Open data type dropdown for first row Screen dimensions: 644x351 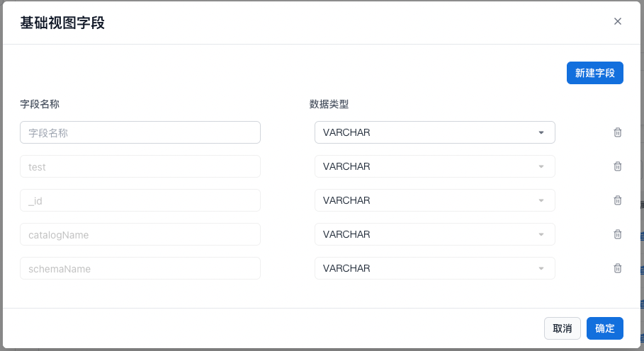[x=434, y=132]
